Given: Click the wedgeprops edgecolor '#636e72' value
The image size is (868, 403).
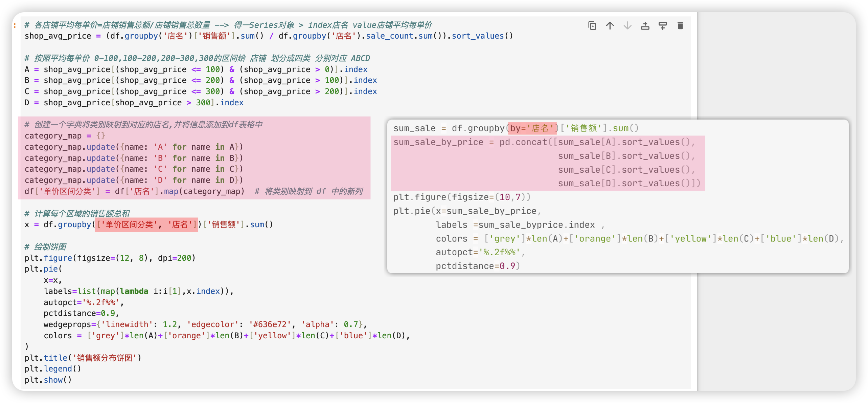Looking at the screenshot, I should pos(270,325).
